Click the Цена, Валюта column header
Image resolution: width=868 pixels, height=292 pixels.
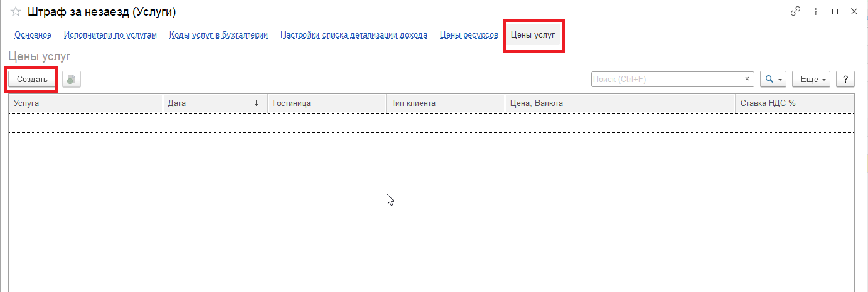pyautogui.click(x=620, y=103)
